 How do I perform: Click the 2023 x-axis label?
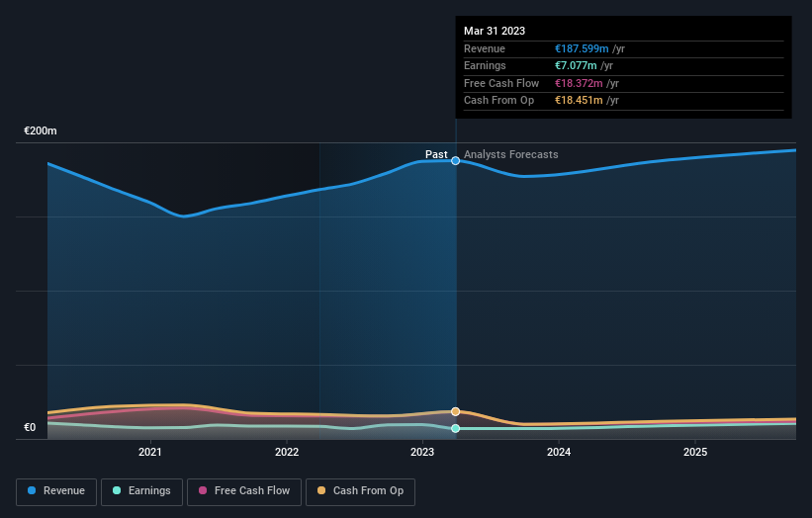point(422,452)
